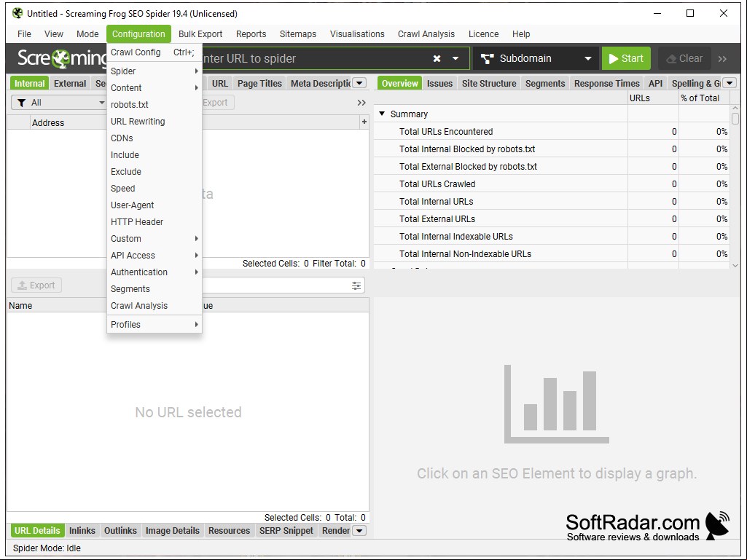Viewport: 747px width, 560px height.
Task: Switch to the Page Titles tab
Action: point(259,83)
